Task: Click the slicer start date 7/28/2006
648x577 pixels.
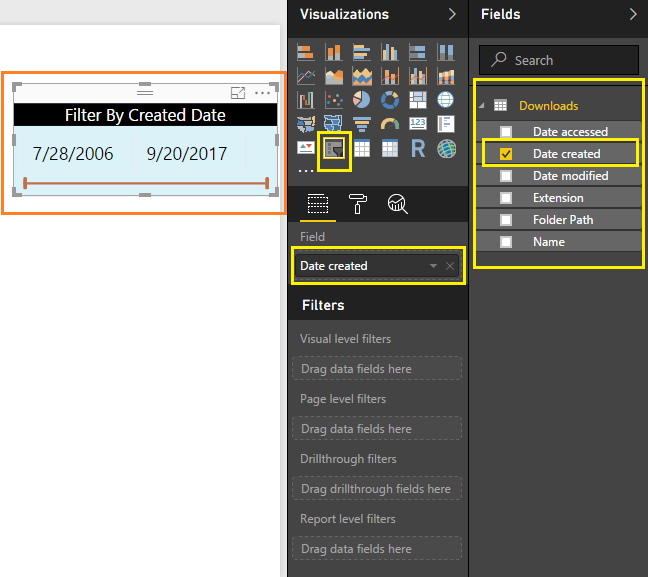Action: click(73, 154)
